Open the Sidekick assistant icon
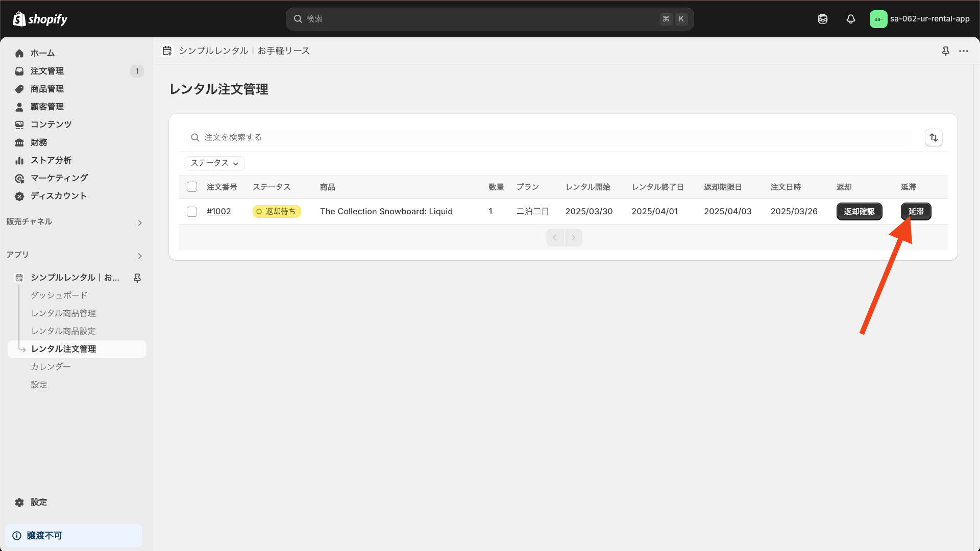This screenshot has height=551, width=980. 822,19
